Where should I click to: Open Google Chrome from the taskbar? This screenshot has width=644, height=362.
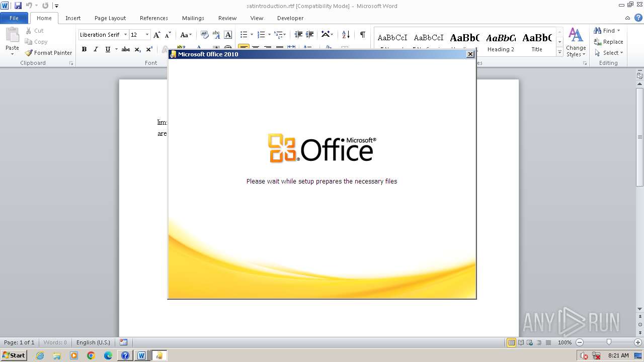coord(91,355)
